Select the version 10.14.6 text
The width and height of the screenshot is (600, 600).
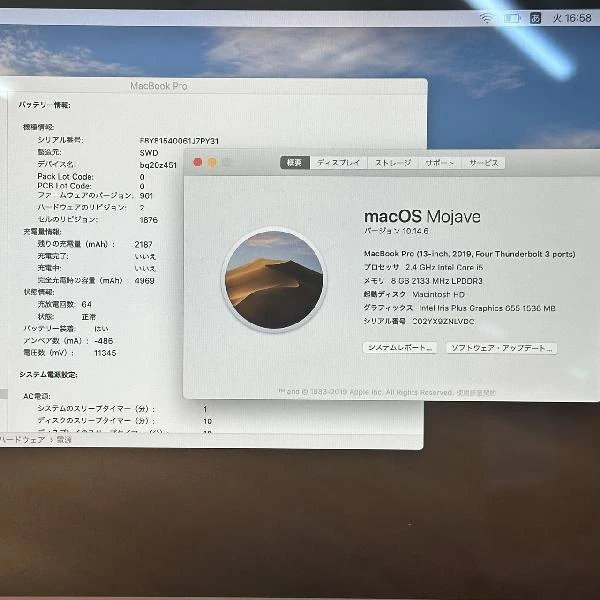pos(396,231)
